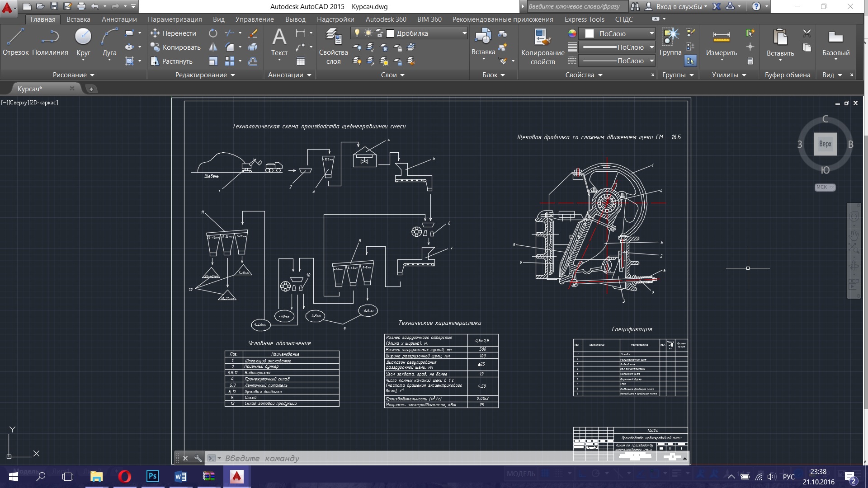Click the Перенести move button

(x=173, y=33)
